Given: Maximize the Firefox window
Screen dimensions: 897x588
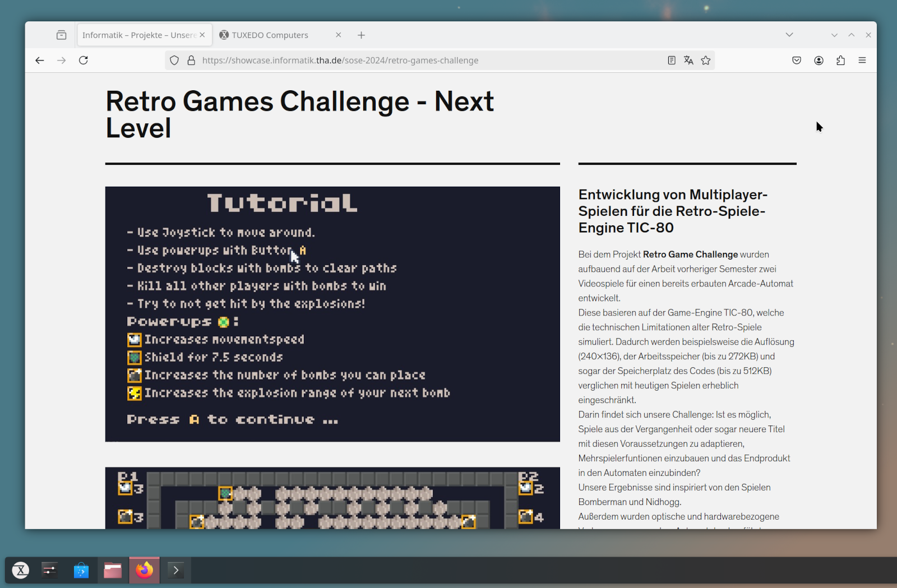Looking at the screenshot, I should coord(851,35).
